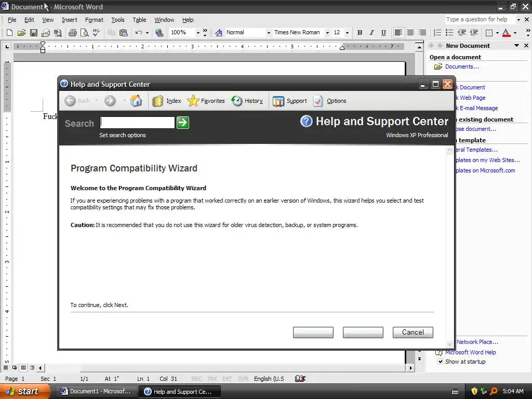Open the File menu
Screen dimensions: 532x399
coord(12,20)
